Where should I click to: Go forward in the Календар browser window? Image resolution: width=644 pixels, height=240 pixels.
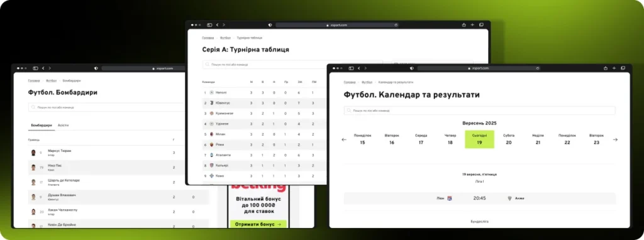click(x=365, y=68)
